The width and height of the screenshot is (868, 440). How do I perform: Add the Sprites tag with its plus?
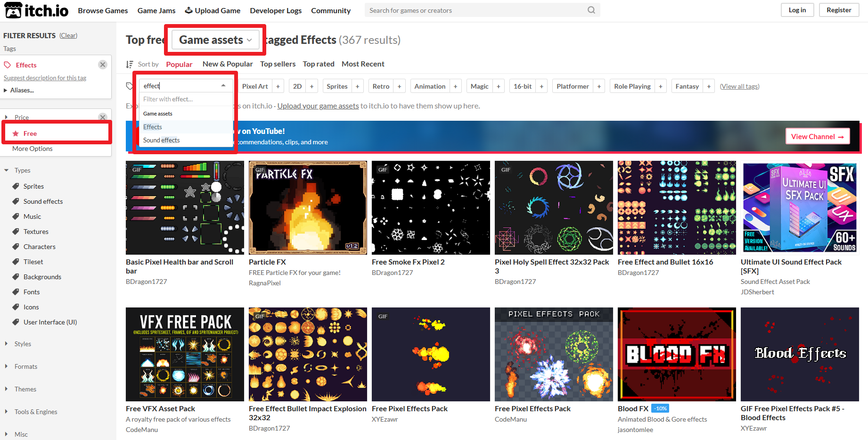358,86
